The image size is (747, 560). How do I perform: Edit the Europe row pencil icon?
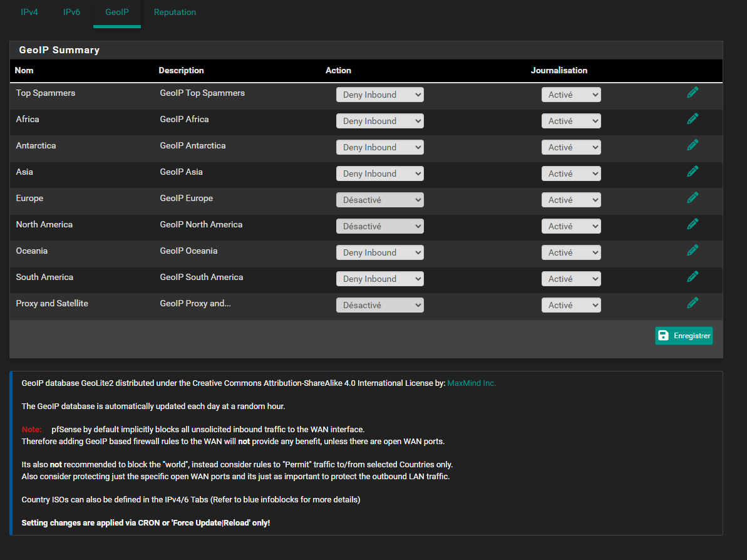693,197
